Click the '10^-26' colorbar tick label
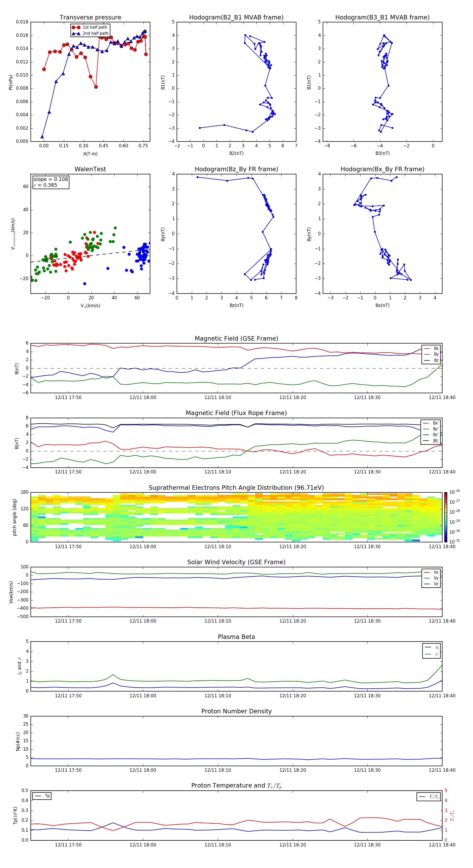This screenshot has height=868, width=473. point(455,492)
